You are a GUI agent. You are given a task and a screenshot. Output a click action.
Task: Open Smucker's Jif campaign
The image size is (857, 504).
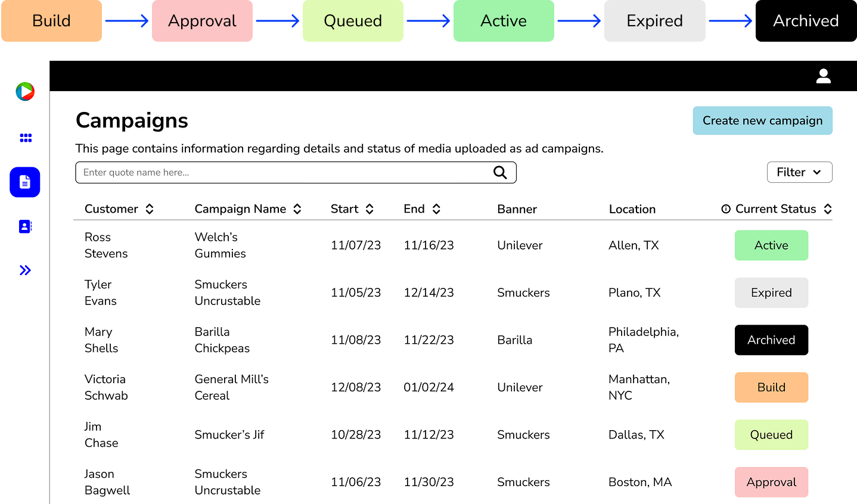(x=229, y=435)
